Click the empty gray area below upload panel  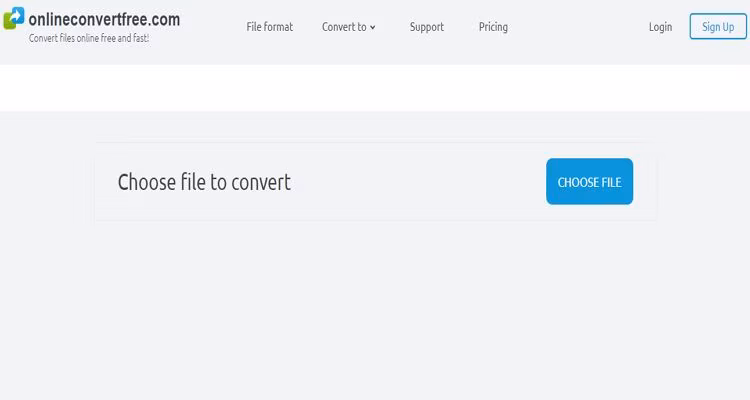pos(375,310)
